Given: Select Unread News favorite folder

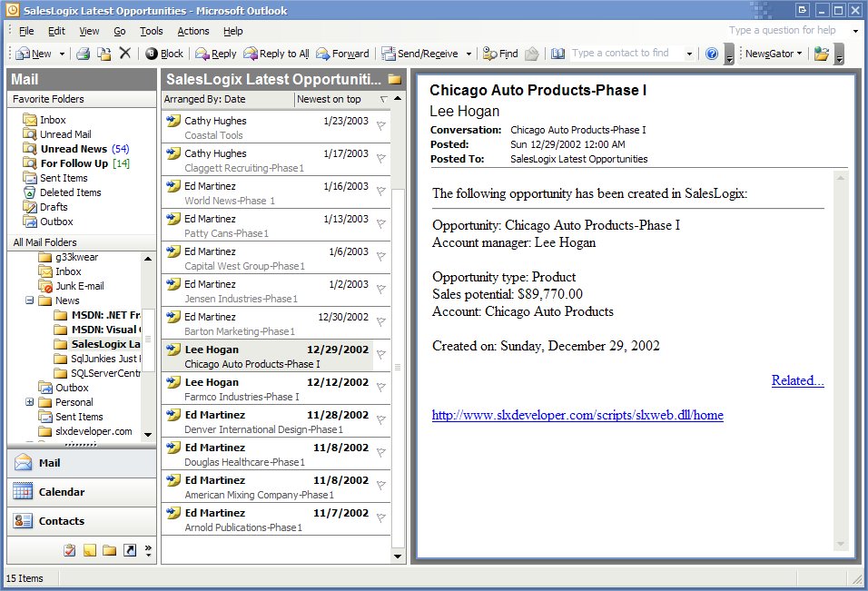Looking at the screenshot, I should click(x=76, y=149).
